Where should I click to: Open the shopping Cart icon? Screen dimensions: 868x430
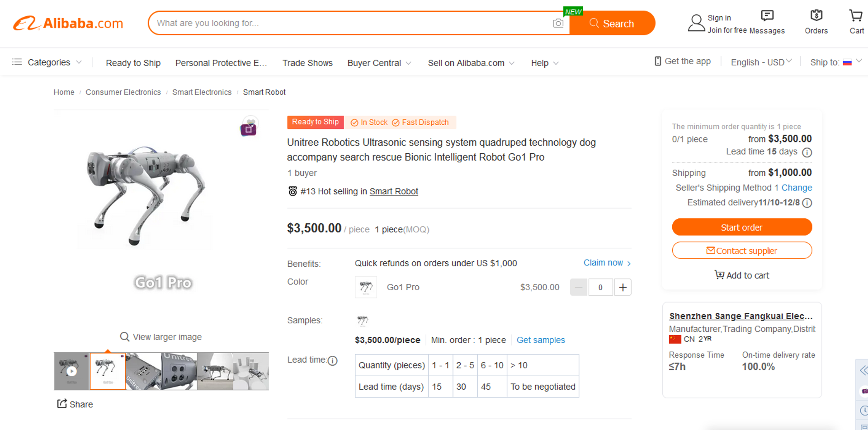coord(856,15)
